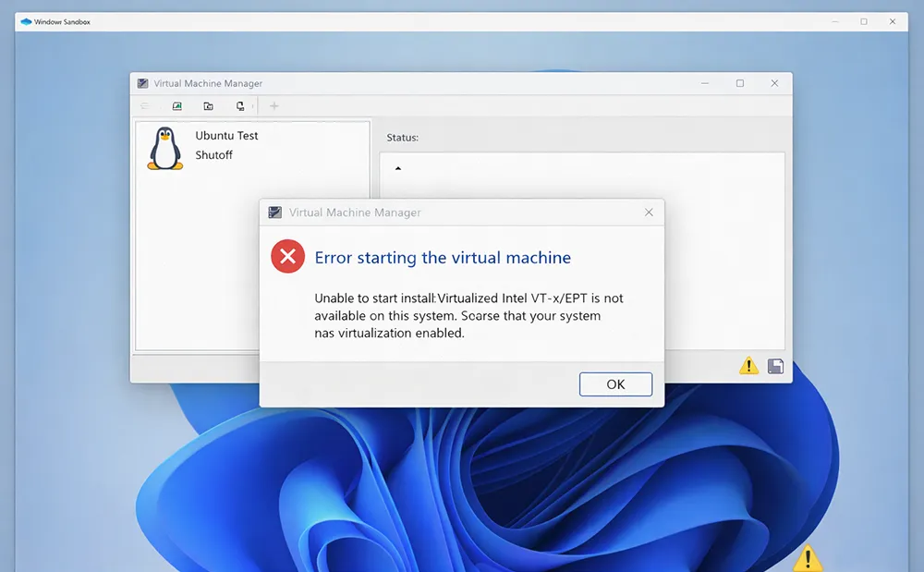
Task: Click the new virtual machine plus icon
Action: 274,105
